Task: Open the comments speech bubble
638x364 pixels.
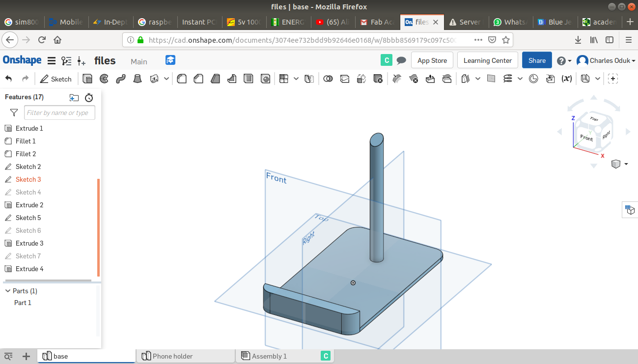Action: 401,60
